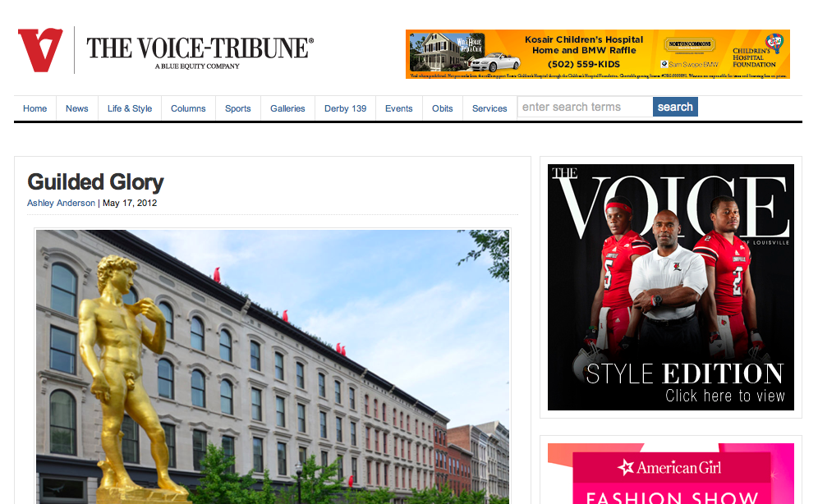Open the Services menu
This screenshot has height=504, width=818.
(489, 108)
